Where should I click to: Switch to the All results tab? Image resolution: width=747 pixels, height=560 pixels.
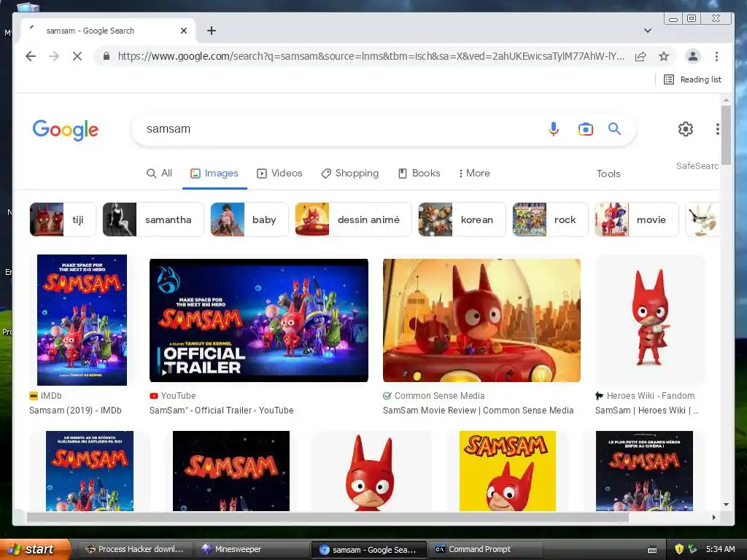click(x=159, y=174)
